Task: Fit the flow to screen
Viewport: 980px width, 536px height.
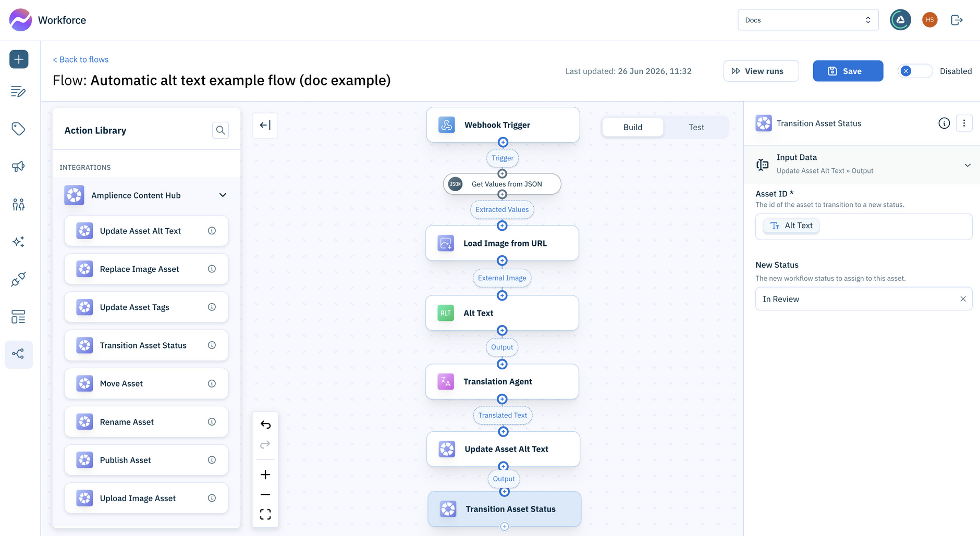Action: (265, 515)
